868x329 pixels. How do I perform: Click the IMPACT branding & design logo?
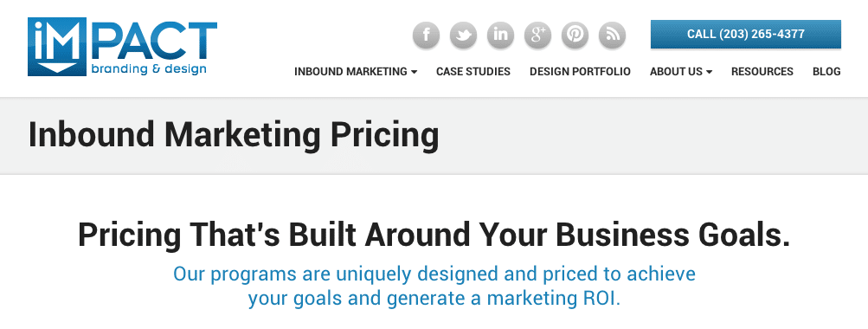coord(122,47)
